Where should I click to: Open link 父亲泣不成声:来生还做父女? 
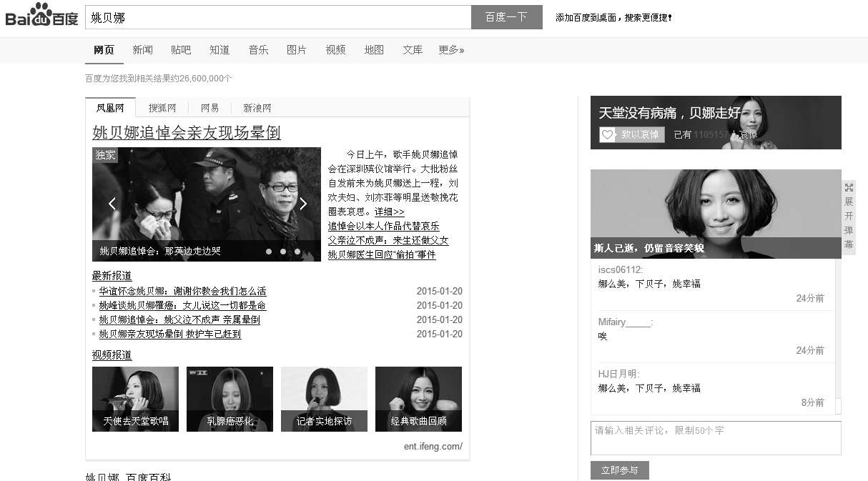coord(388,240)
